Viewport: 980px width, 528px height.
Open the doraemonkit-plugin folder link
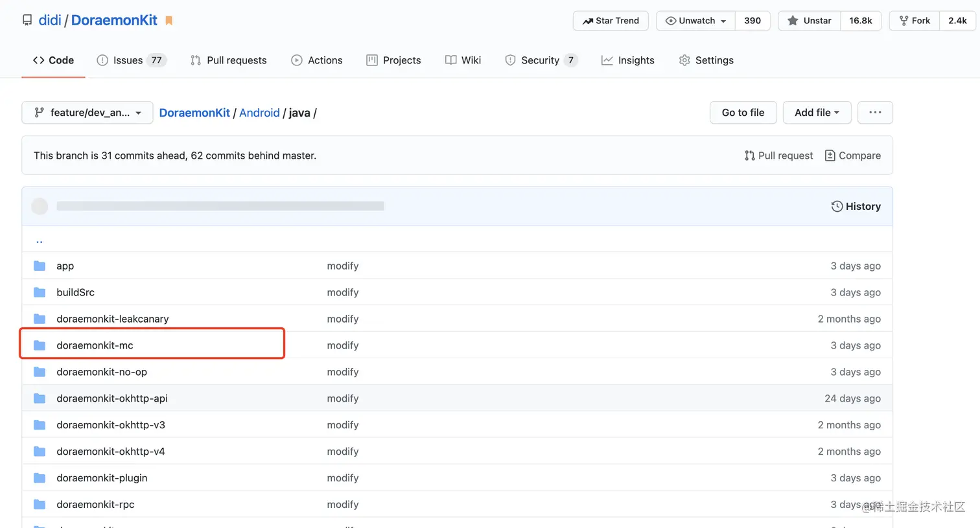click(x=102, y=478)
